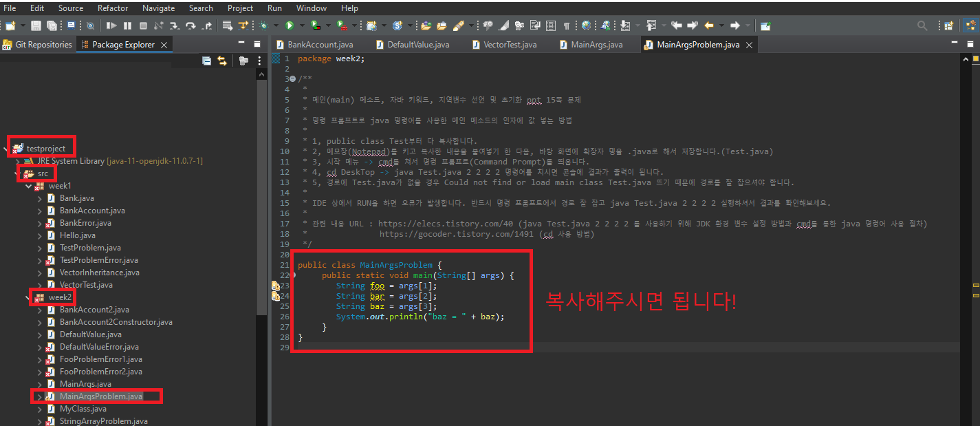This screenshot has width=980, height=426.
Task: Close the Package Explorer tab
Action: pos(164,45)
